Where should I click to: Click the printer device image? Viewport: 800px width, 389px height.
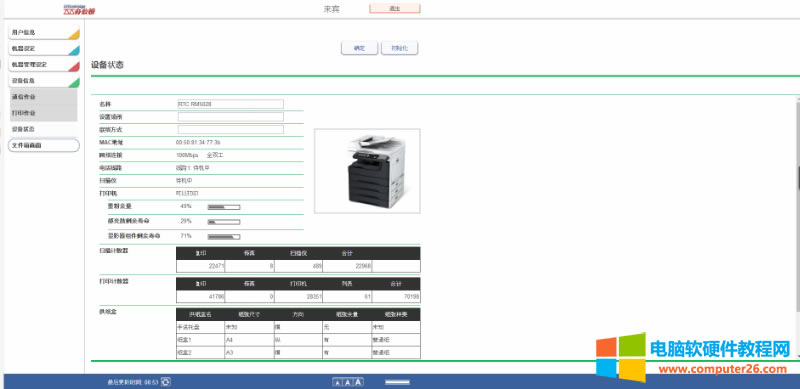pos(367,171)
